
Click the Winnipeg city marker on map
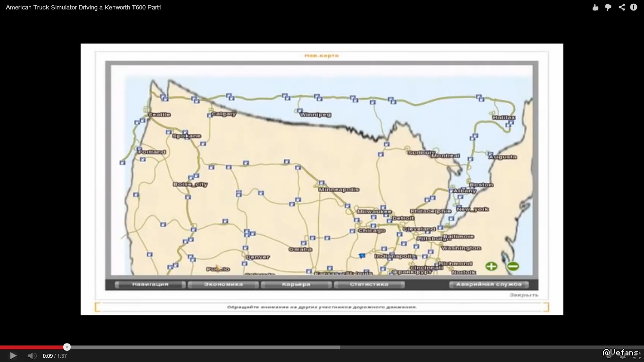(x=300, y=111)
